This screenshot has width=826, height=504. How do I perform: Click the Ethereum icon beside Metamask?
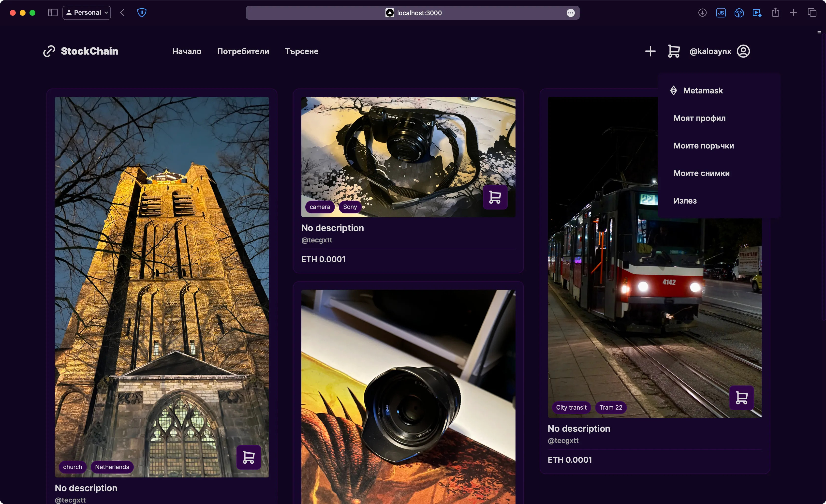tap(674, 90)
